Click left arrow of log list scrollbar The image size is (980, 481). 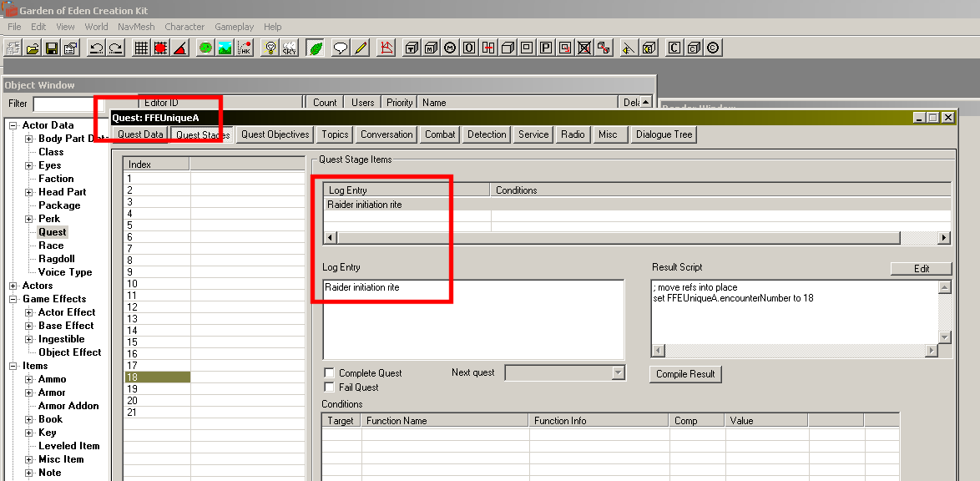tap(330, 238)
